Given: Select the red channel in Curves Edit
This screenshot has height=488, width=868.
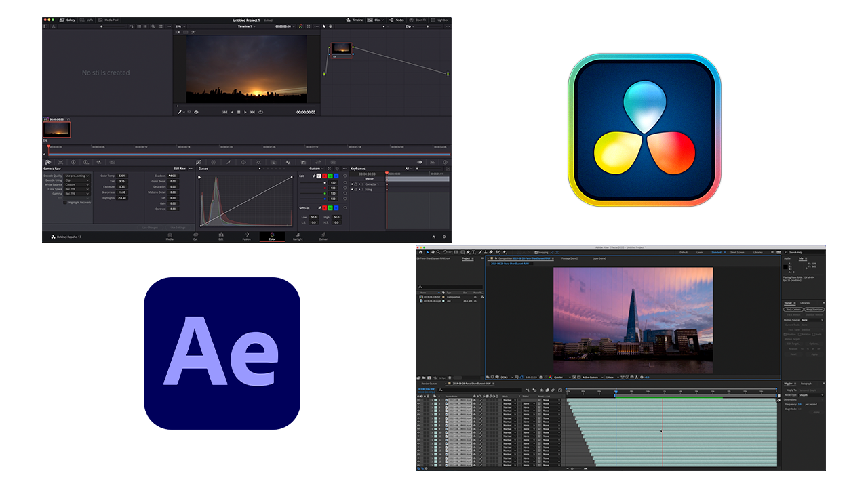Looking at the screenshot, I should tap(324, 176).
